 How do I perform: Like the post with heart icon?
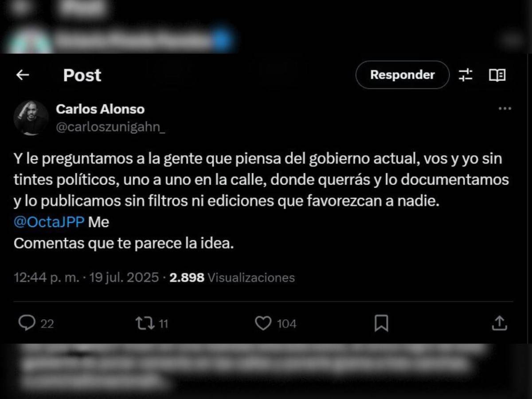(263, 323)
